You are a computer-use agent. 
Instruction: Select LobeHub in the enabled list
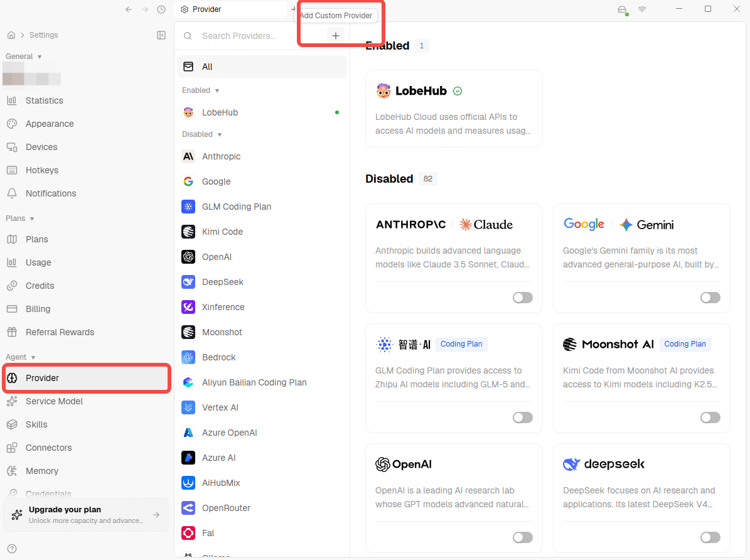click(262, 112)
